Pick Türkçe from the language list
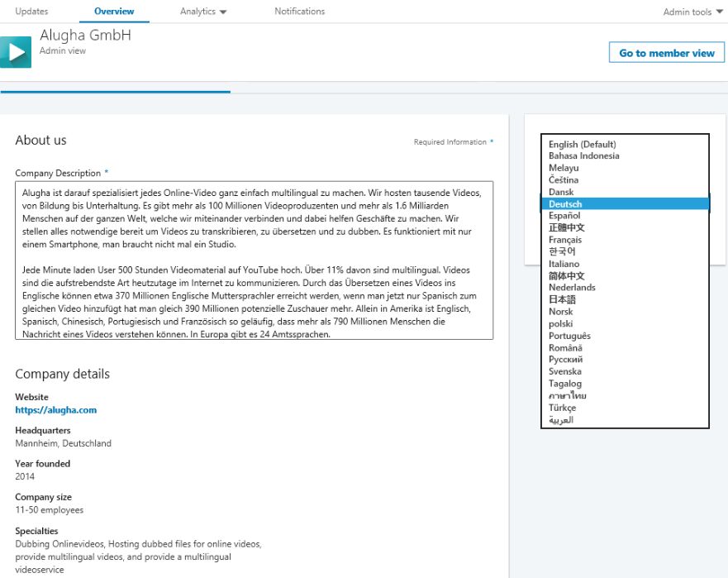This screenshot has width=728, height=578. pyautogui.click(x=625, y=408)
